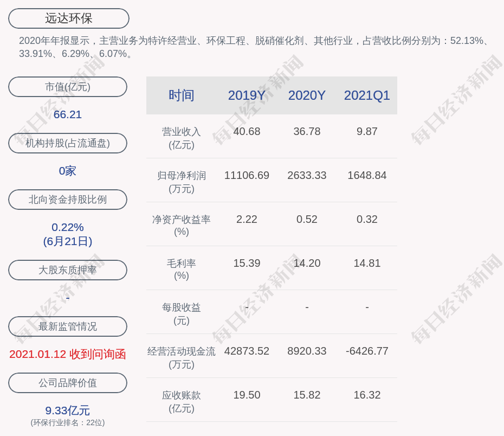Toggle the 每股收益 row selection

pos(181,313)
